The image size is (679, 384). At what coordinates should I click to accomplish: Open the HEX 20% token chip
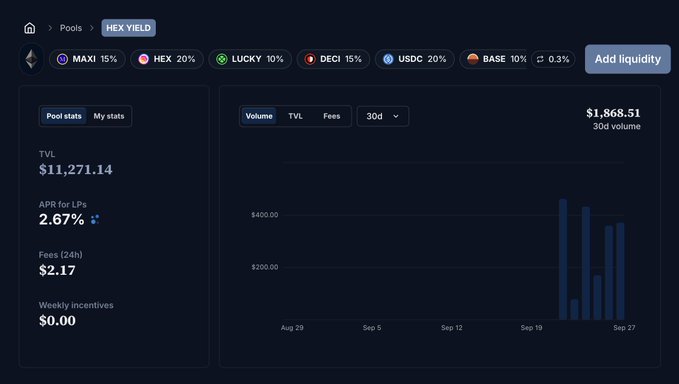167,59
